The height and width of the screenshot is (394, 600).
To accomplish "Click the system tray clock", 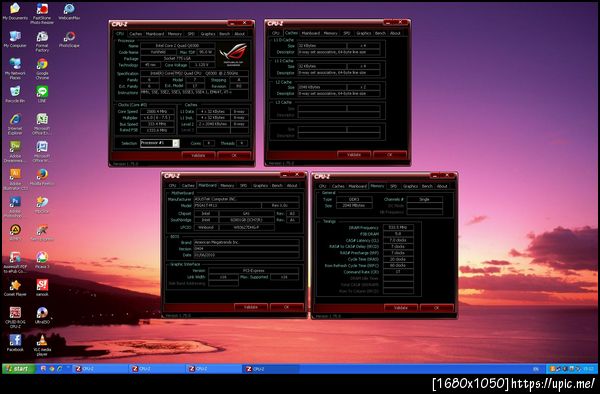I will click(589, 369).
